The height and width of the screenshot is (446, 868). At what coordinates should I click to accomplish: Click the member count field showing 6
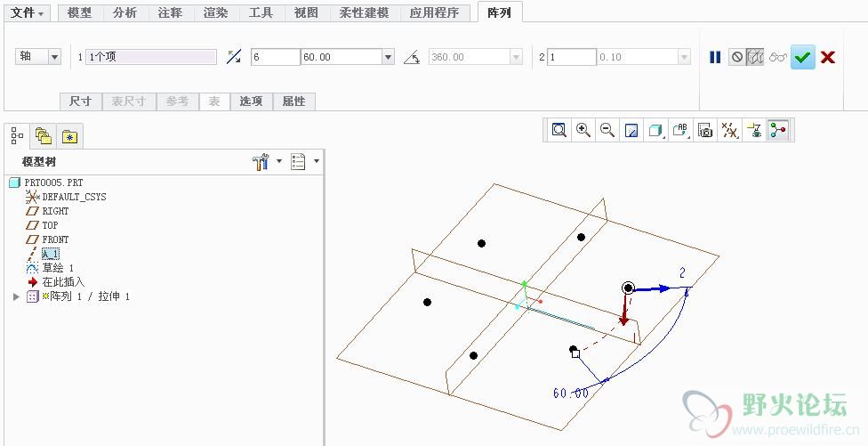(275, 56)
